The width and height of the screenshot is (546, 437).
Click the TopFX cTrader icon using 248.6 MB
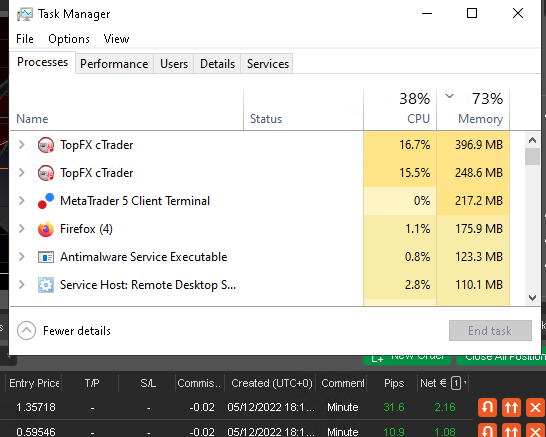[x=46, y=173]
